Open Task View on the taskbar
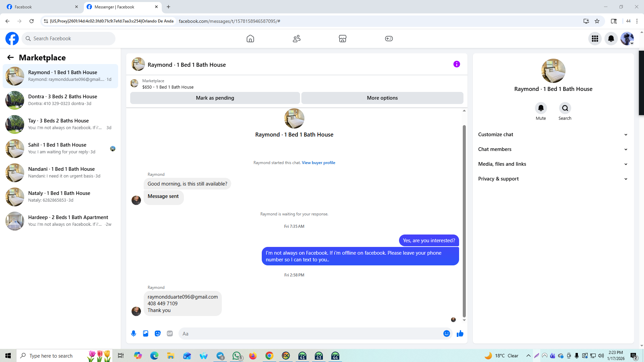The width and height of the screenshot is (644, 362). 121,356
